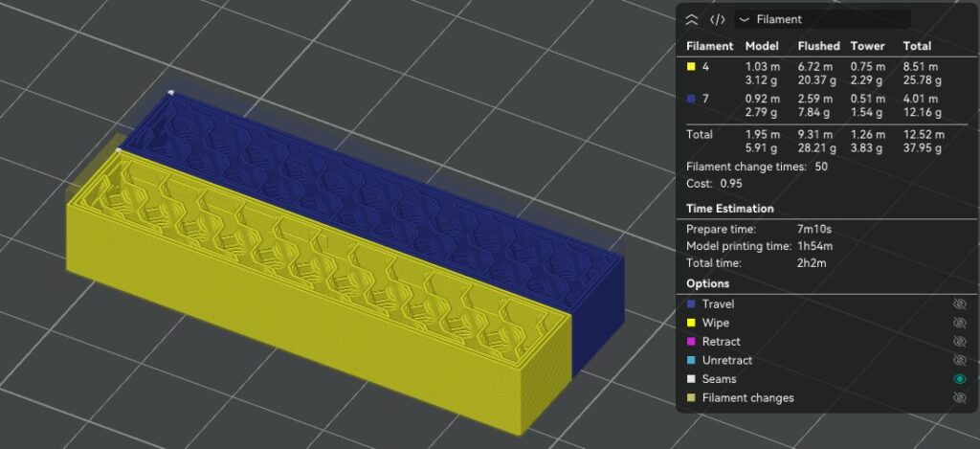Image resolution: width=980 pixels, height=449 pixels.
Task: Open the G-code view code icon
Action: (x=718, y=19)
